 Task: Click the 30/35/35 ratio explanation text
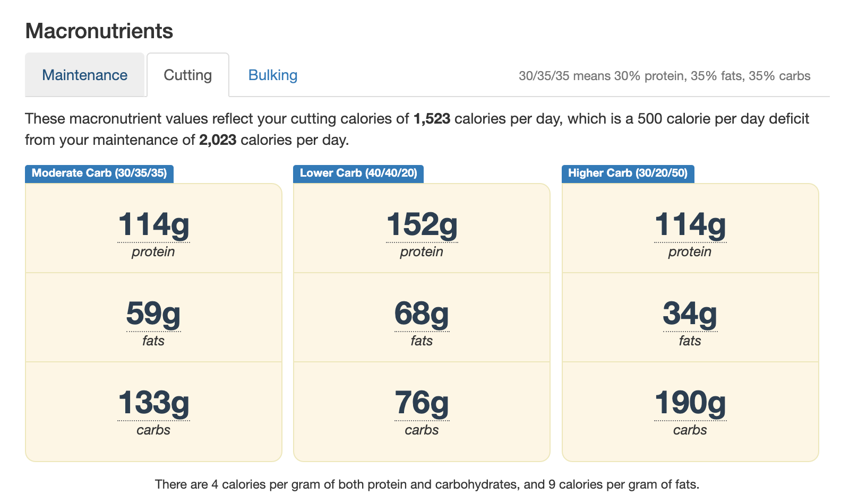click(x=664, y=76)
